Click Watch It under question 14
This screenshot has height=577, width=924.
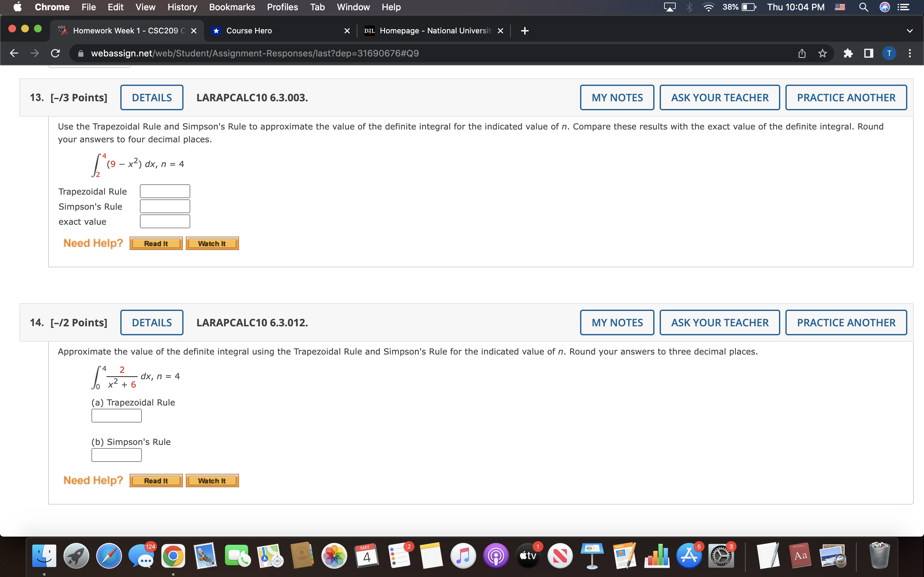point(212,480)
